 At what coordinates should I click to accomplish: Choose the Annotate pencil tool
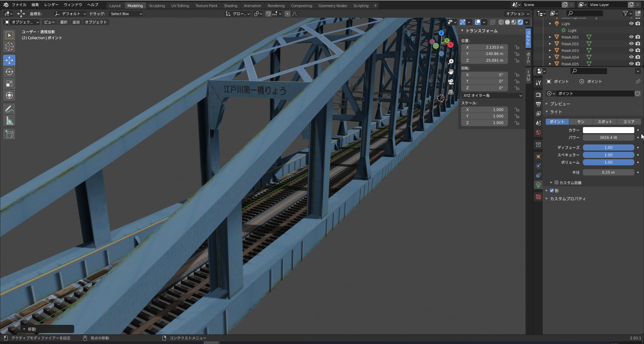(x=9, y=109)
